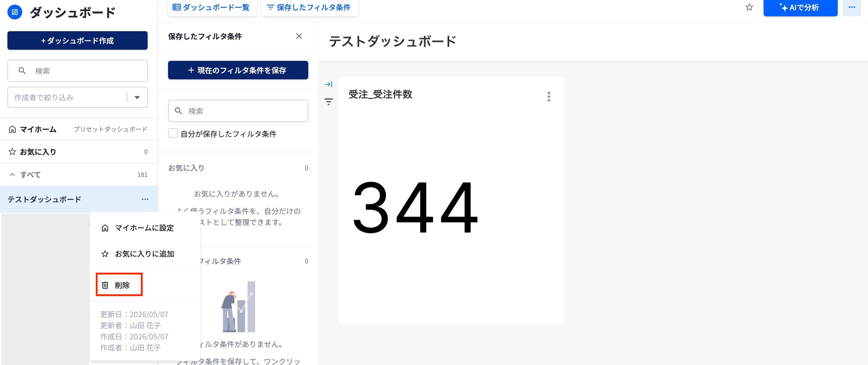
Task: Open the お気に入り sidebar section
Action: coord(78,152)
